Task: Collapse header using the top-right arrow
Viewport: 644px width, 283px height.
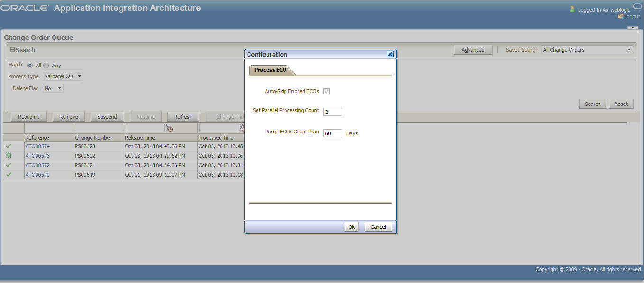Action: [x=633, y=28]
